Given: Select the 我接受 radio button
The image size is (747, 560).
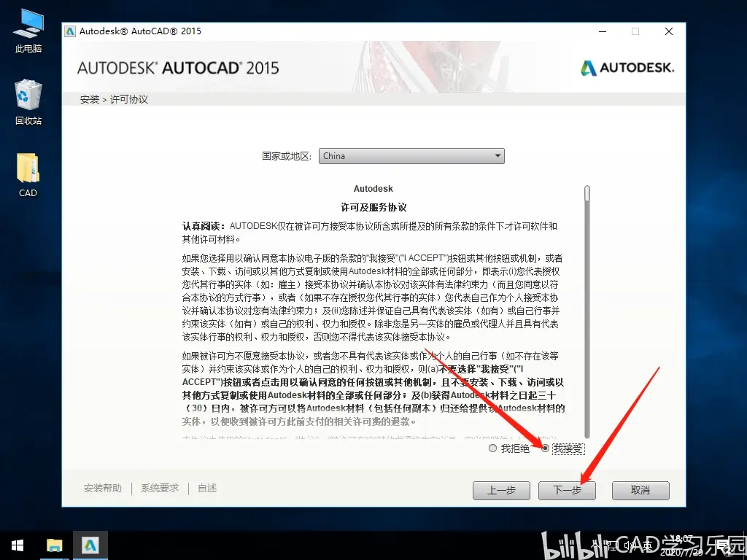Looking at the screenshot, I should click(x=545, y=448).
